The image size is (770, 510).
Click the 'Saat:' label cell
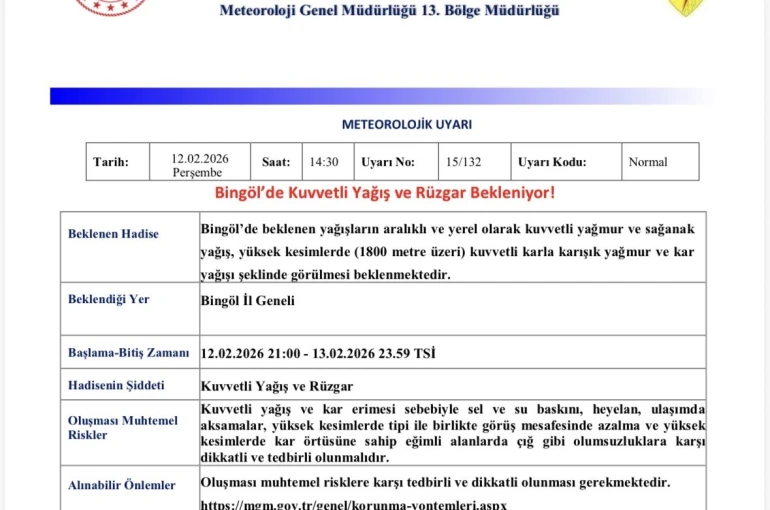pyautogui.click(x=276, y=162)
